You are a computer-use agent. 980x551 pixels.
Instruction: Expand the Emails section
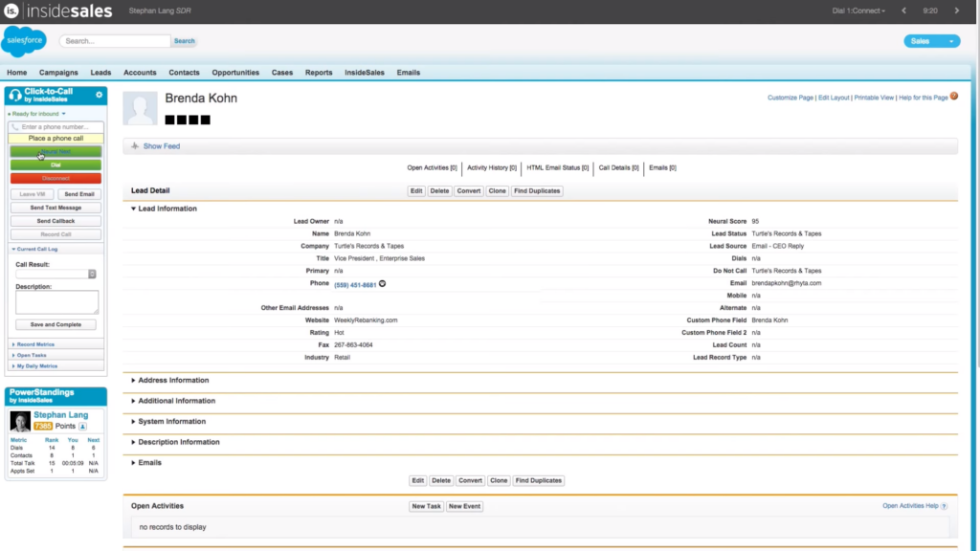coord(146,462)
